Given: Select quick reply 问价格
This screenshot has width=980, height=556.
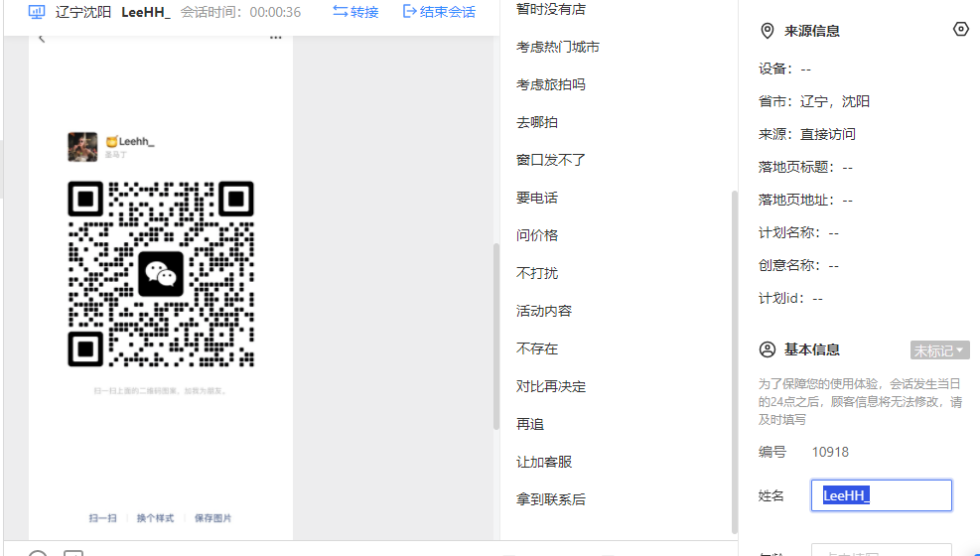Looking at the screenshot, I should (x=537, y=235).
